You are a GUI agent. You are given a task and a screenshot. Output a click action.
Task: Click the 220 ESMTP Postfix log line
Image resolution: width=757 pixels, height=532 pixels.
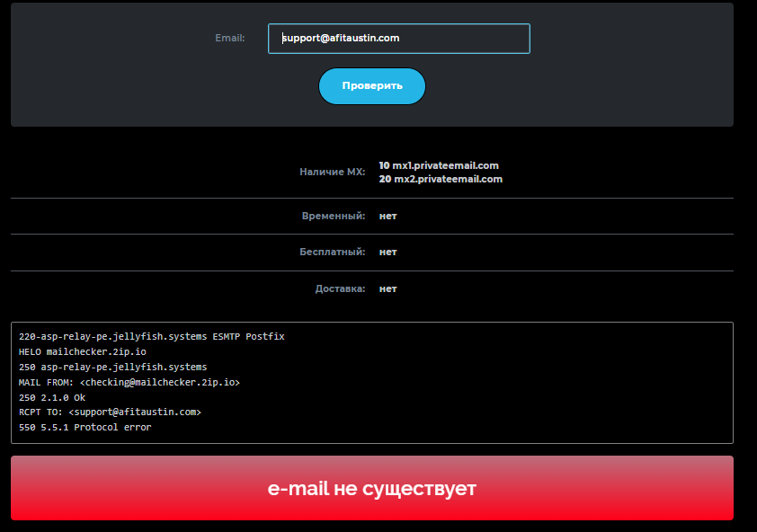pyautogui.click(x=151, y=336)
